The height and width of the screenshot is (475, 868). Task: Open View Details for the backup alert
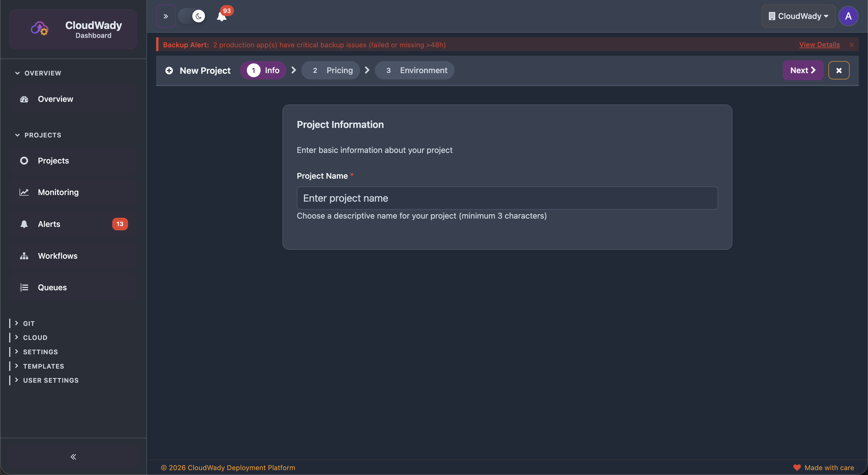tap(819, 44)
